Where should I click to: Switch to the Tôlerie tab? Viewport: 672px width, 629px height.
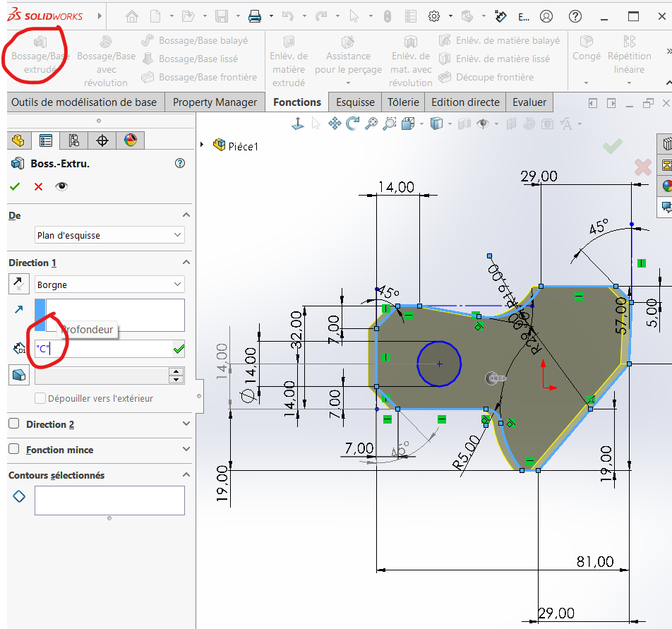coord(403,102)
